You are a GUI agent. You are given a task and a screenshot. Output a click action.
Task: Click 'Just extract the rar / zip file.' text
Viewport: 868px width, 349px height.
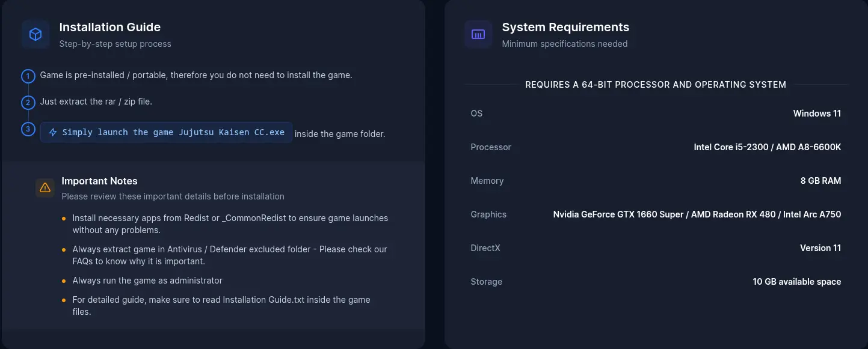[x=96, y=102]
